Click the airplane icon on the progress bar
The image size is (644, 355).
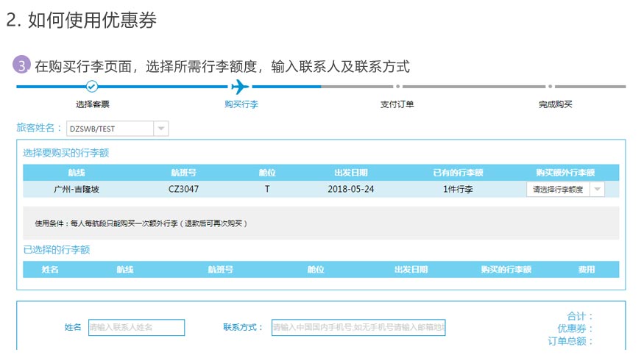pyautogui.click(x=240, y=87)
